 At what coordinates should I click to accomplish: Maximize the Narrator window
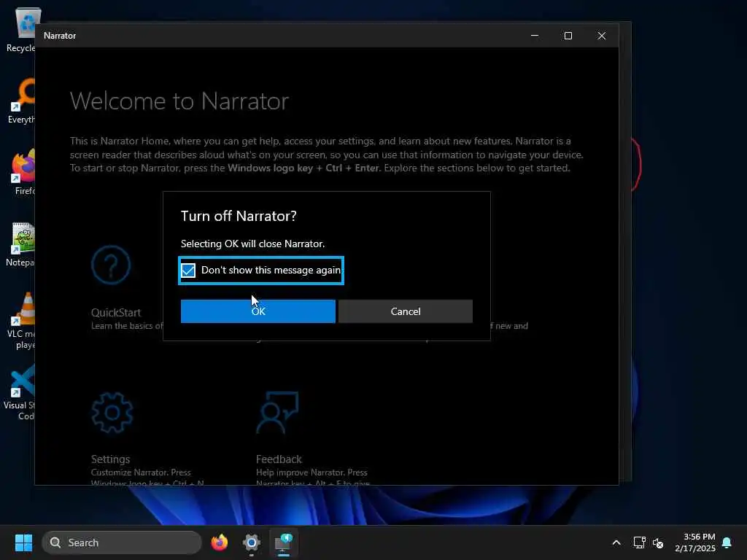[x=568, y=36]
